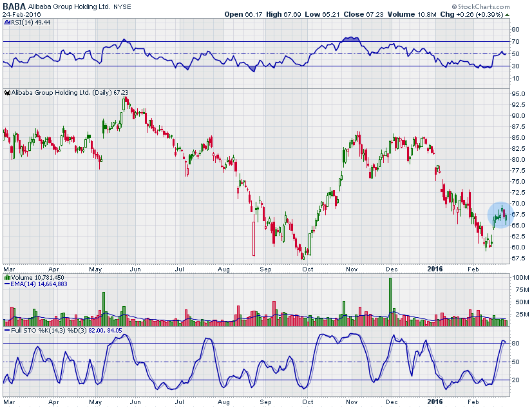Click the 95.0 price axis label

point(518,94)
